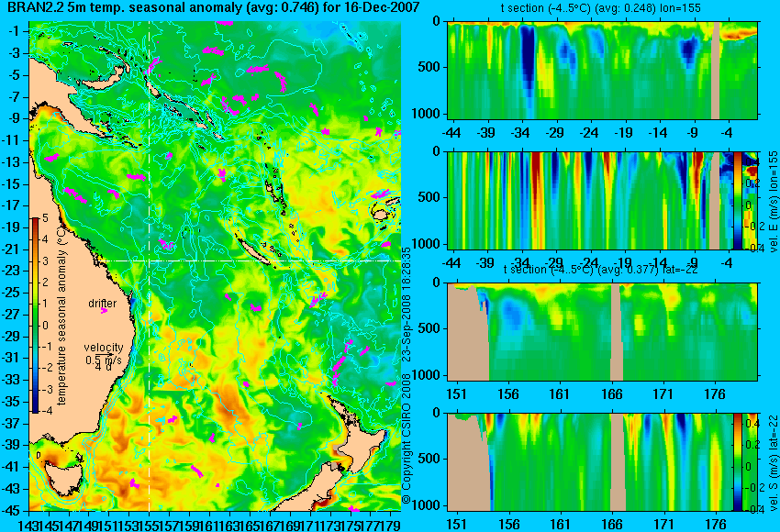Select the 't section' lon=155 panel title
This screenshot has width=780, height=532.
[x=601, y=8]
